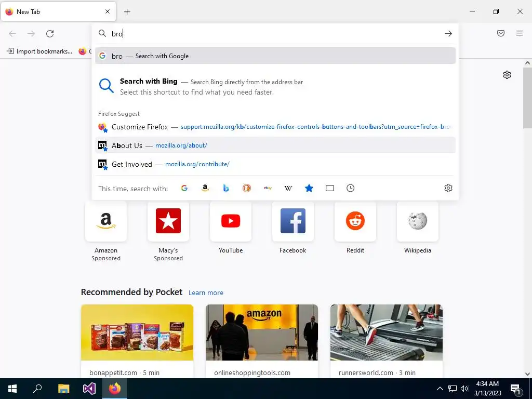Click scrollbar down arrow
This screenshot has width=532, height=399.
527,374
